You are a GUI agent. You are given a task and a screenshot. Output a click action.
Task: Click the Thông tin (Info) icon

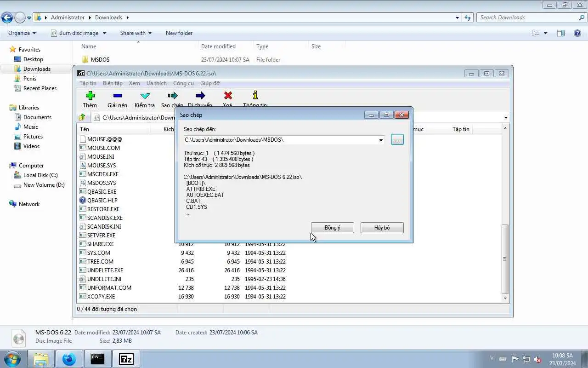255,95
